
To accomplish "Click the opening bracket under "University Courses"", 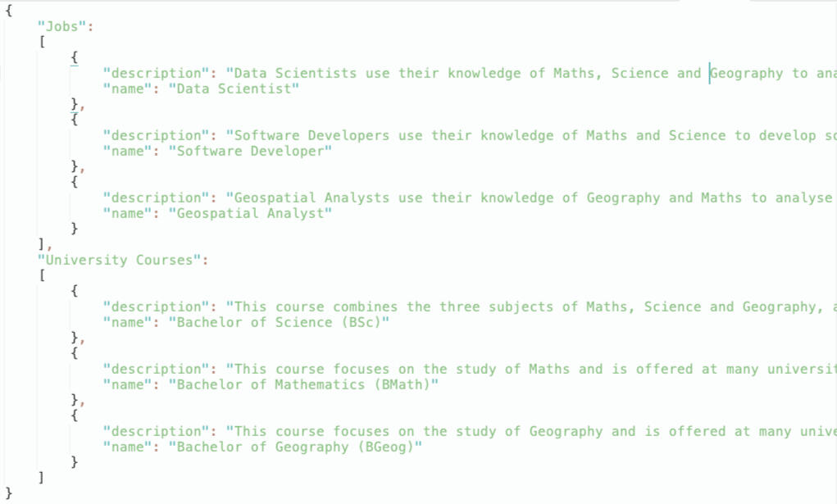I will pos(42,275).
